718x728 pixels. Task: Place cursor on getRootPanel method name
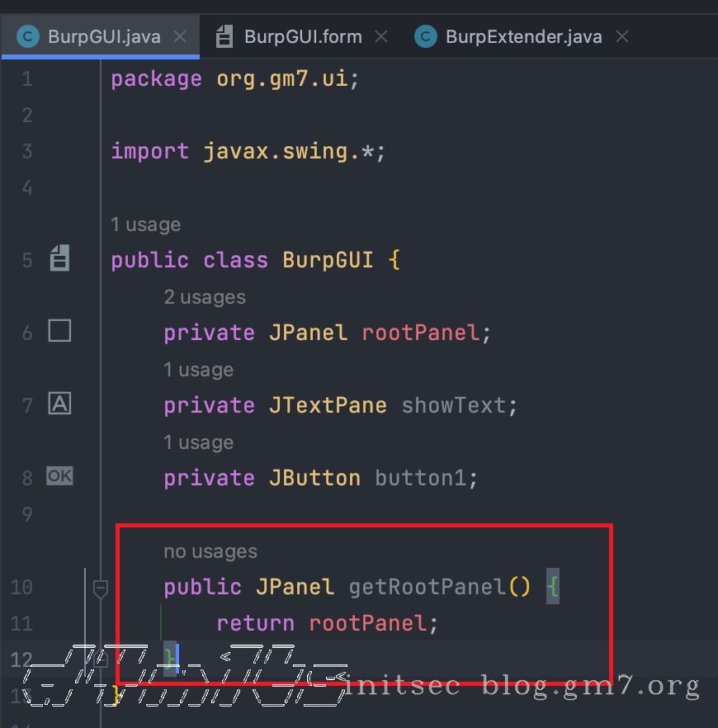click(427, 587)
